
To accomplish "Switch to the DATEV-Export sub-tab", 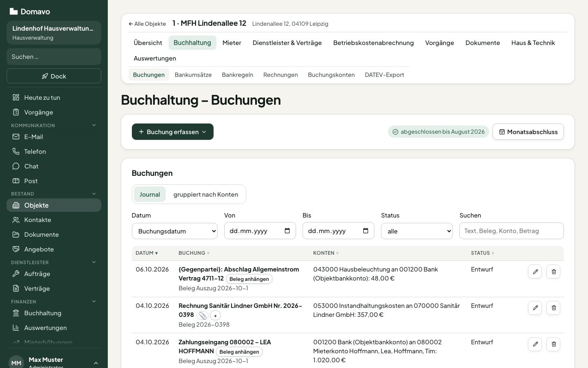I will click(x=384, y=75).
